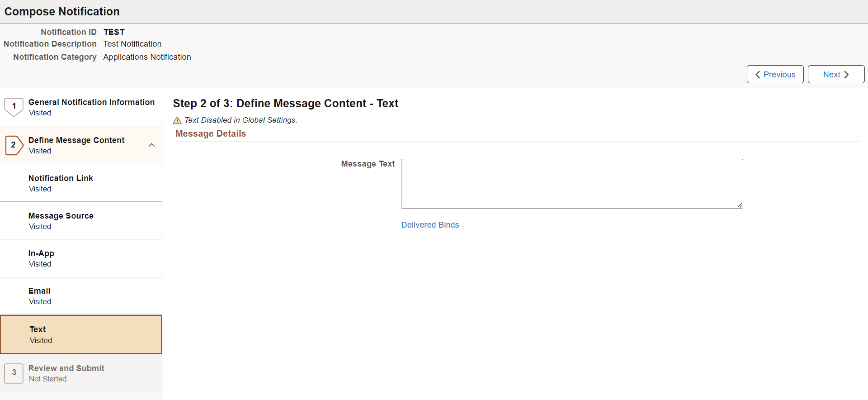868x400 pixels.
Task: Select the Notification Link substep
Action: 81,183
